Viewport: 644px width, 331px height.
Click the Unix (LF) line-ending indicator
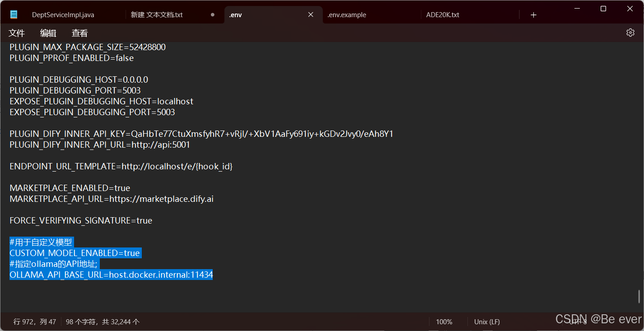coord(486,322)
